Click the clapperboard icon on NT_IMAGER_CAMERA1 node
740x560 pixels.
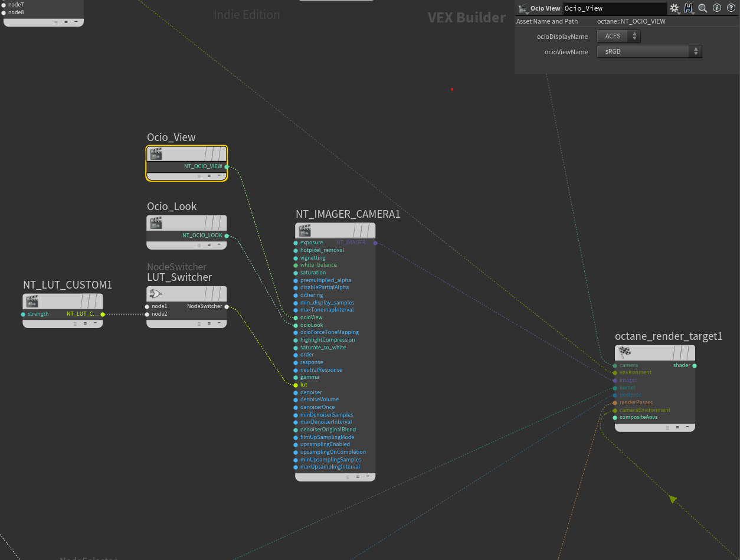click(x=304, y=230)
